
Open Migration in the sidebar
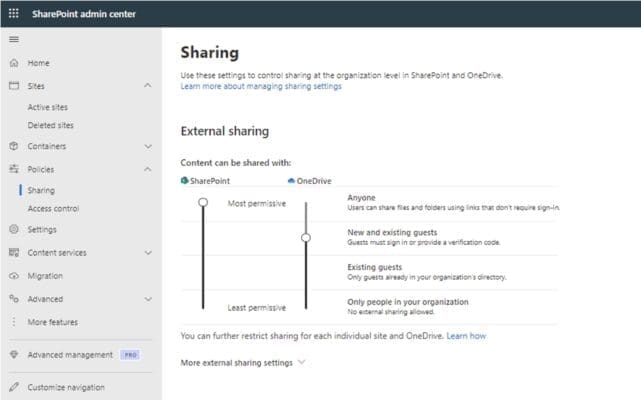click(x=45, y=276)
